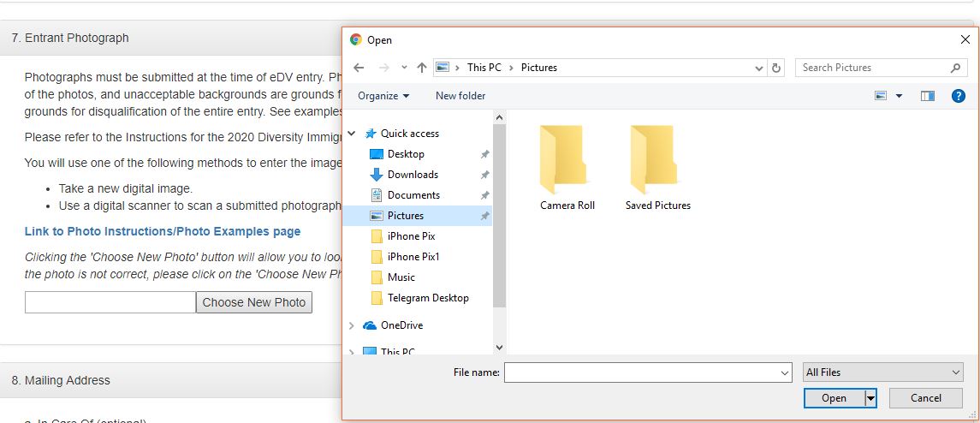This screenshot has width=980, height=423.
Task: Click the Cancel button
Action: point(925,398)
